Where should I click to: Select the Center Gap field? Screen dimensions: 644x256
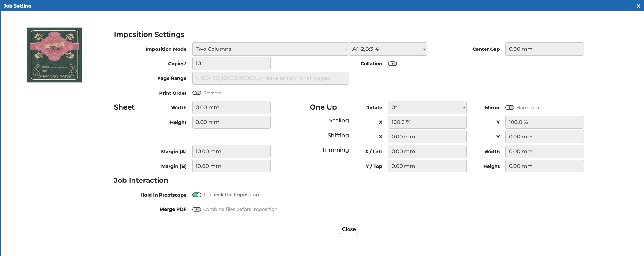tap(544, 49)
